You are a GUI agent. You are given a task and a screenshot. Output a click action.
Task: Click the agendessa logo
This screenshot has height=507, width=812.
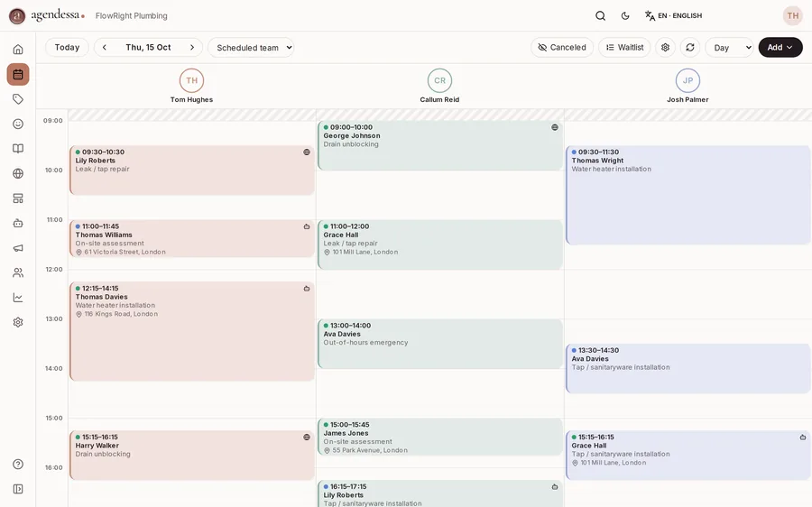tap(47, 15)
